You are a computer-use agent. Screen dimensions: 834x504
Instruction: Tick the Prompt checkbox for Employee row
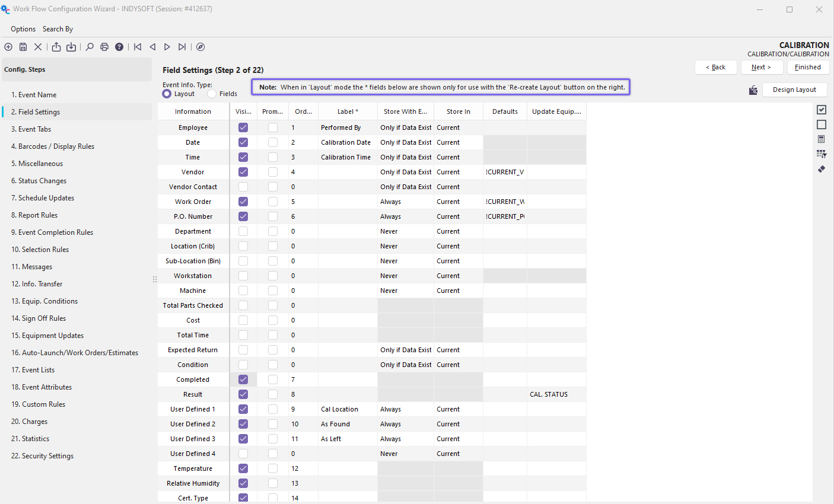pyautogui.click(x=273, y=127)
